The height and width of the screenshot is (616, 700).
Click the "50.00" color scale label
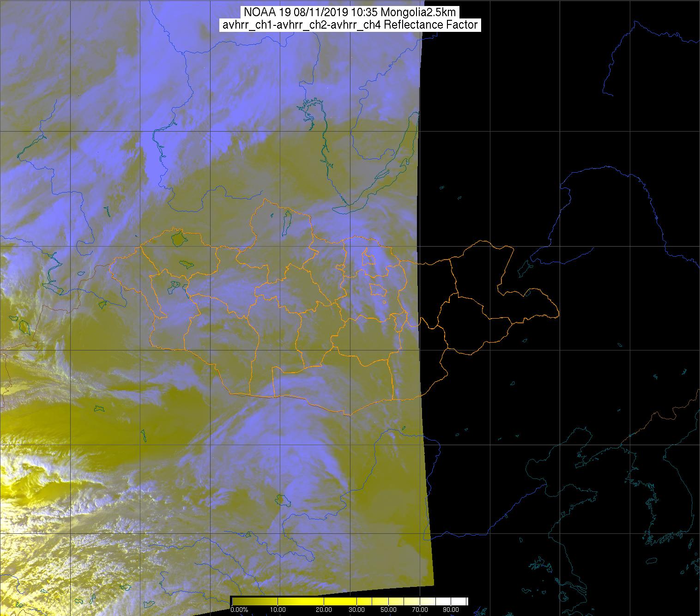coord(389,610)
